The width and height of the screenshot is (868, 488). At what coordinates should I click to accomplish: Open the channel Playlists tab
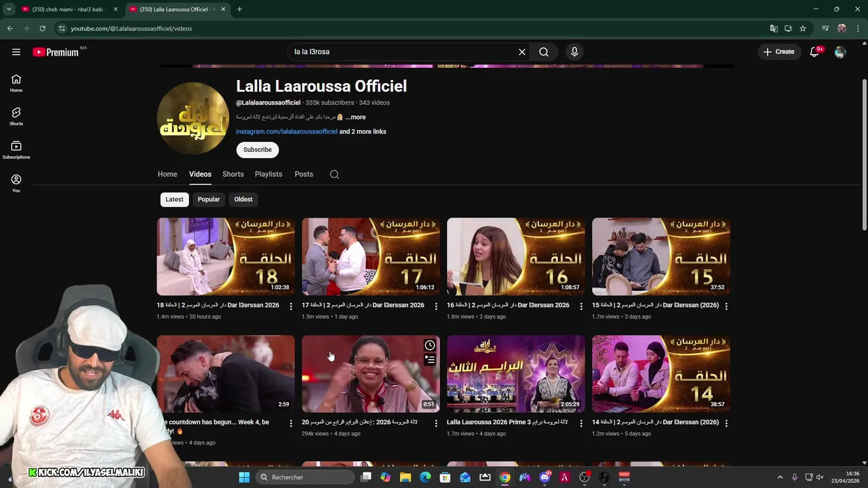pyautogui.click(x=269, y=174)
